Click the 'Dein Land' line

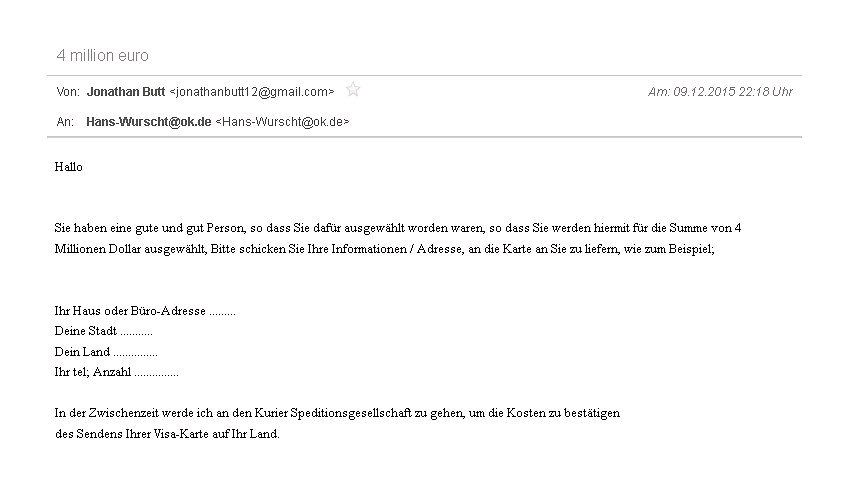(106, 352)
